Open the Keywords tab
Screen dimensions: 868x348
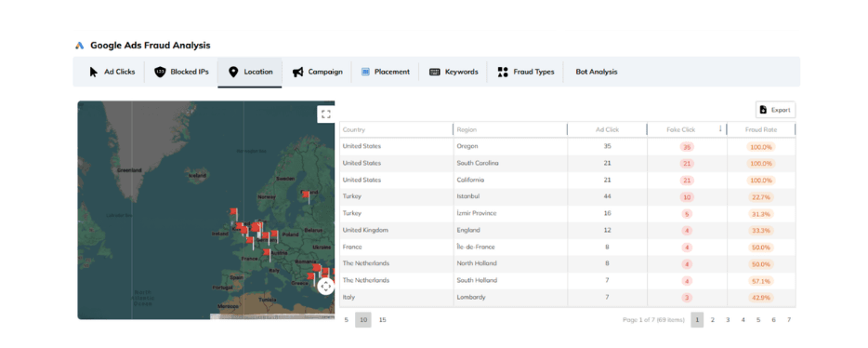454,72
